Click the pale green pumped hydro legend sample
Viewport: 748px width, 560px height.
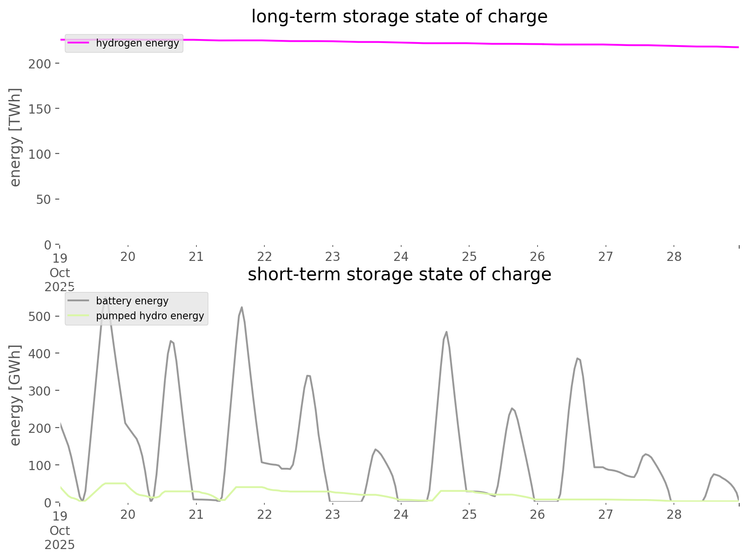(78, 316)
